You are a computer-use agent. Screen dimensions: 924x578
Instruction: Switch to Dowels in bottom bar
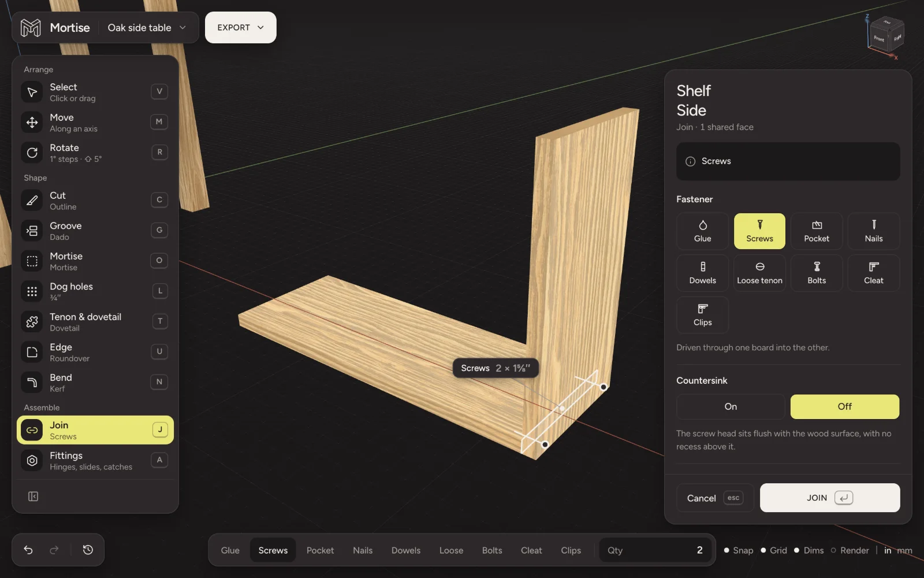pos(406,550)
